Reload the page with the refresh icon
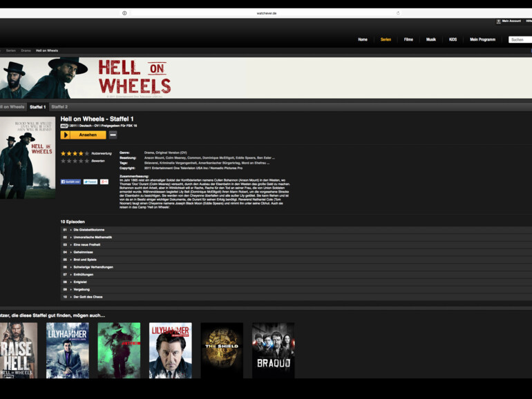The image size is (532, 399). pos(398,13)
